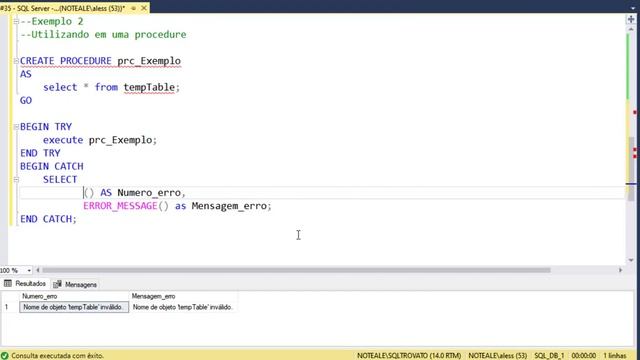This screenshot has width=640, height=360.
Task: Click the horizontal scrollbar left arrow
Action: click(38, 270)
